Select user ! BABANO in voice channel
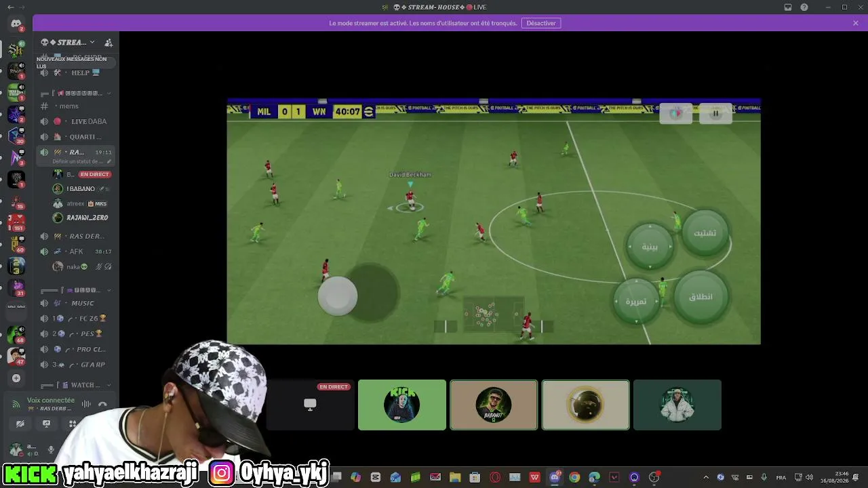This screenshot has width=868, height=488. point(81,189)
